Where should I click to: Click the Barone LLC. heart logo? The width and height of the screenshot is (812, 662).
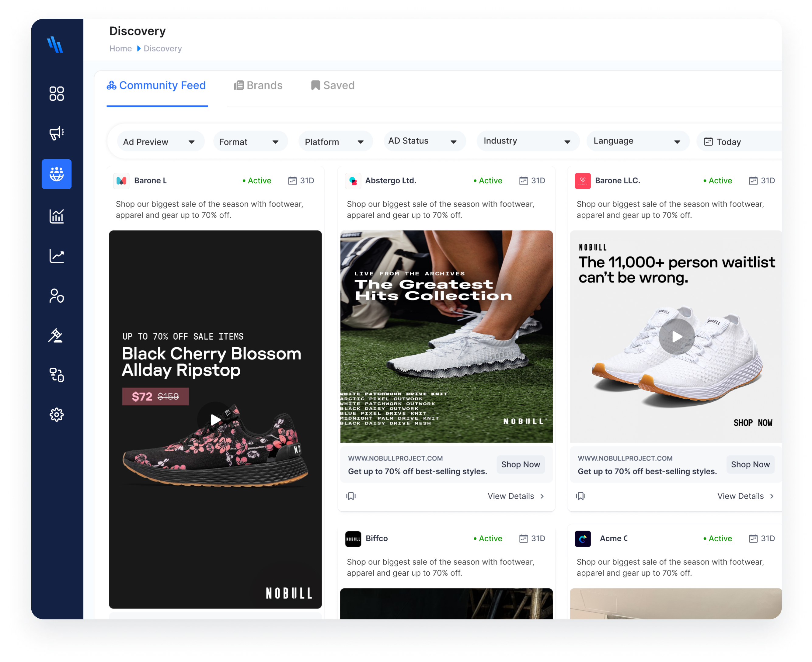(583, 181)
